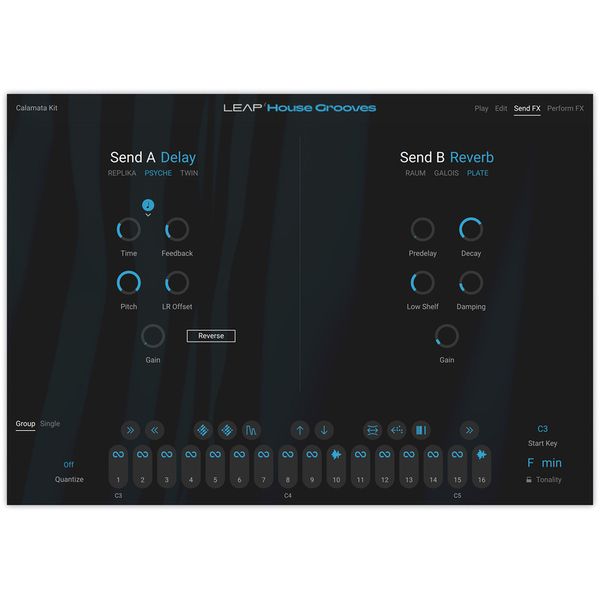Toggle the Tonality lock icon
The image size is (600, 600).
529,479
